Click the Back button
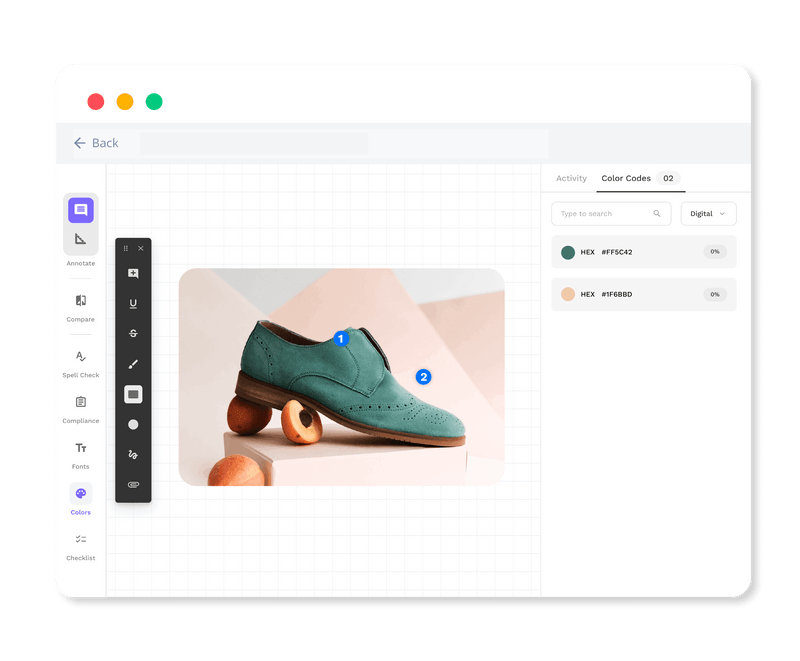The height and width of the screenshot is (661, 800). coord(99,143)
